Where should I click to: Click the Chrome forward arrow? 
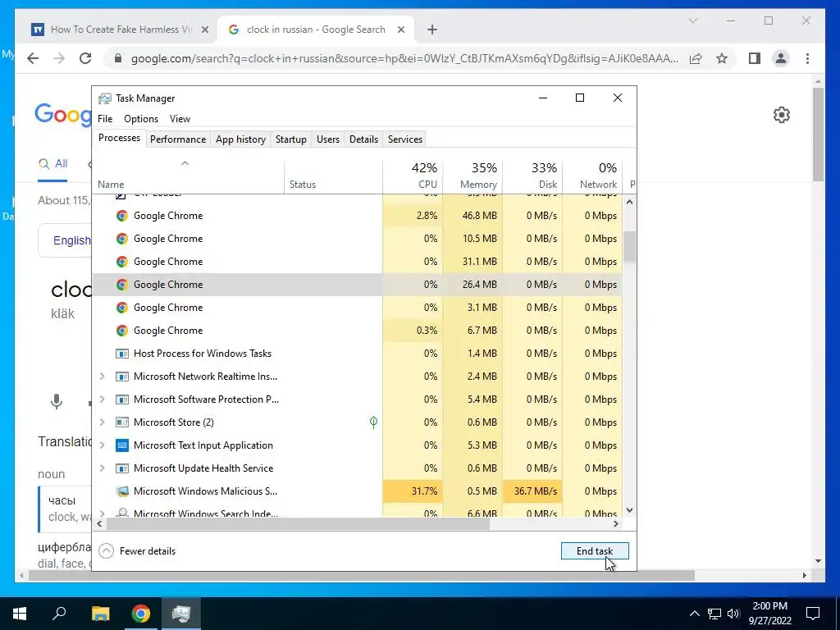pos(59,58)
